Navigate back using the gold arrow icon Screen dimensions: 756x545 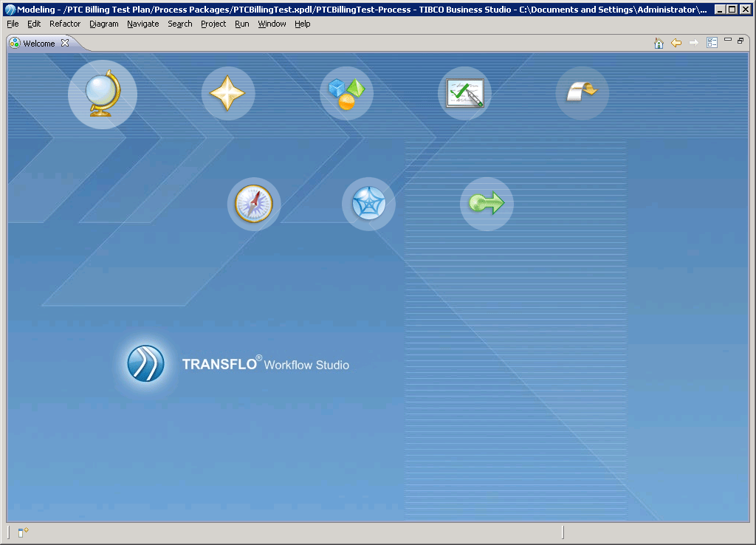click(676, 42)
